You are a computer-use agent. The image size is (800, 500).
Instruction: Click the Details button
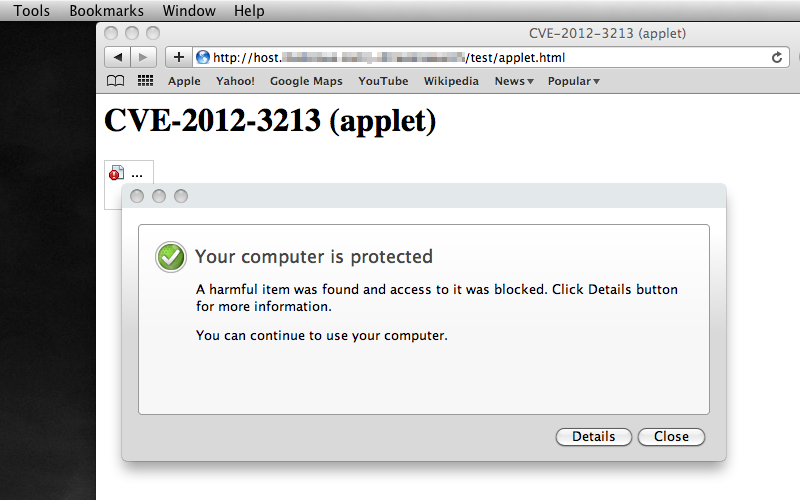coord(593,437)
